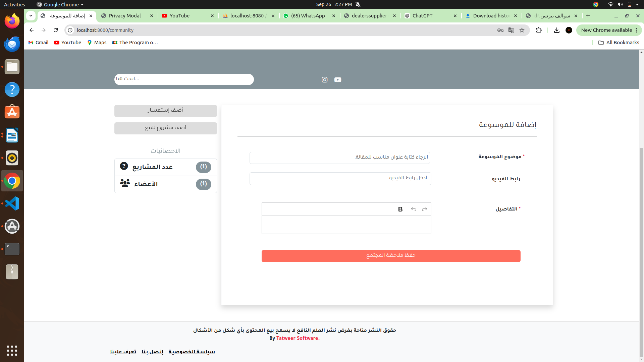The height and width of the screenshot is (362, 644).
Task: Open the tab search chevron
Action: tap(31, 16)
